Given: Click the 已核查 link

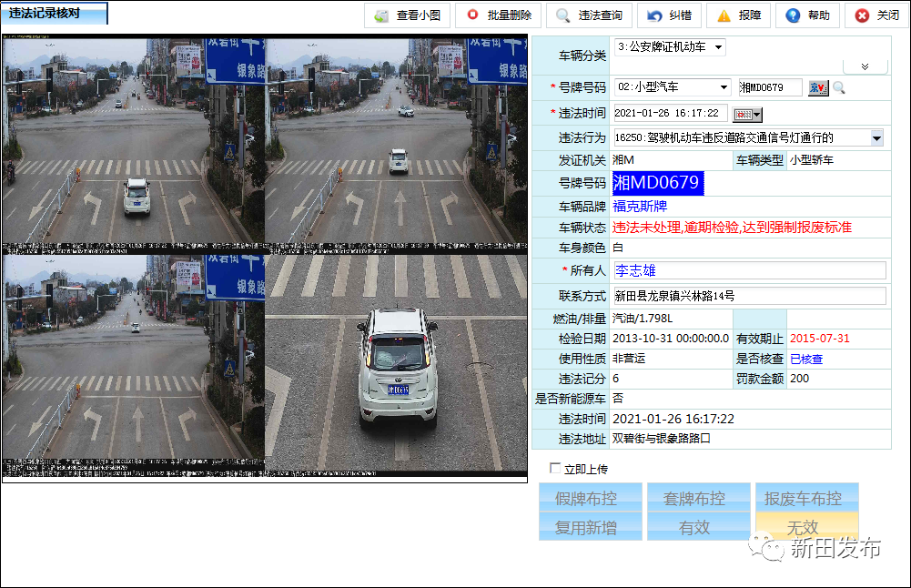Looking at the screenshot, I should pos(806,359).
